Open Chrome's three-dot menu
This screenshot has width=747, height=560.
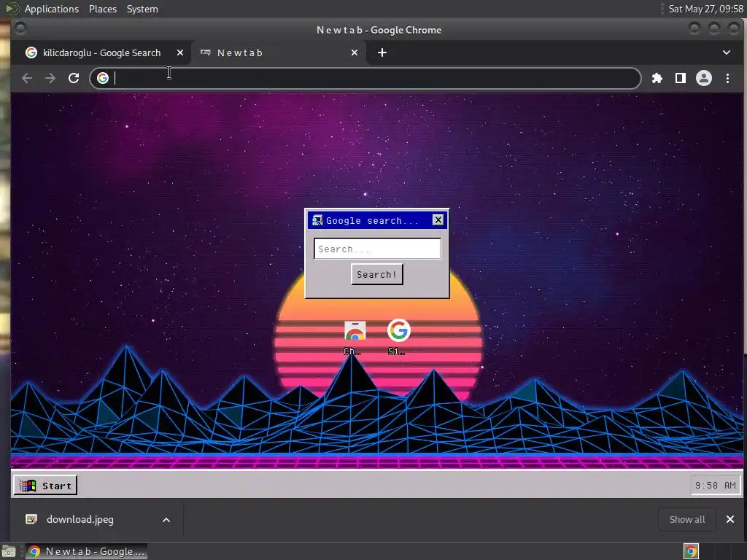click(x=727, y=78)
